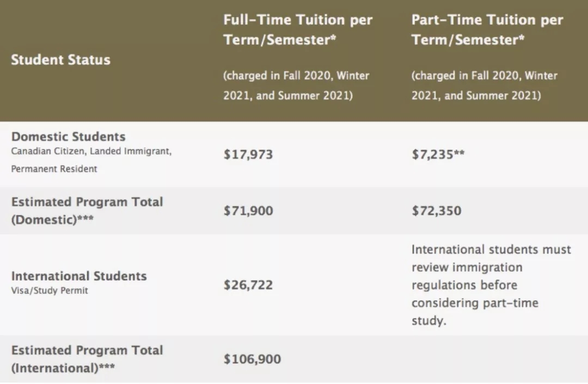Select the Estimated Program Total (Domestic) label

tap(87, 210)
